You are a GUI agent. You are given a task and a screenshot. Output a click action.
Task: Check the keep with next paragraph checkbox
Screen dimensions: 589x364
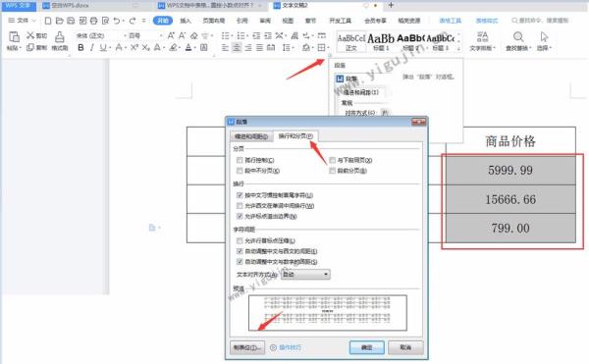point(332,160)
